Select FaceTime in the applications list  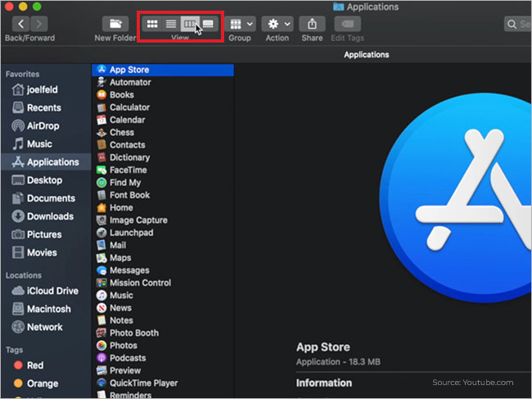coord(163,170)
